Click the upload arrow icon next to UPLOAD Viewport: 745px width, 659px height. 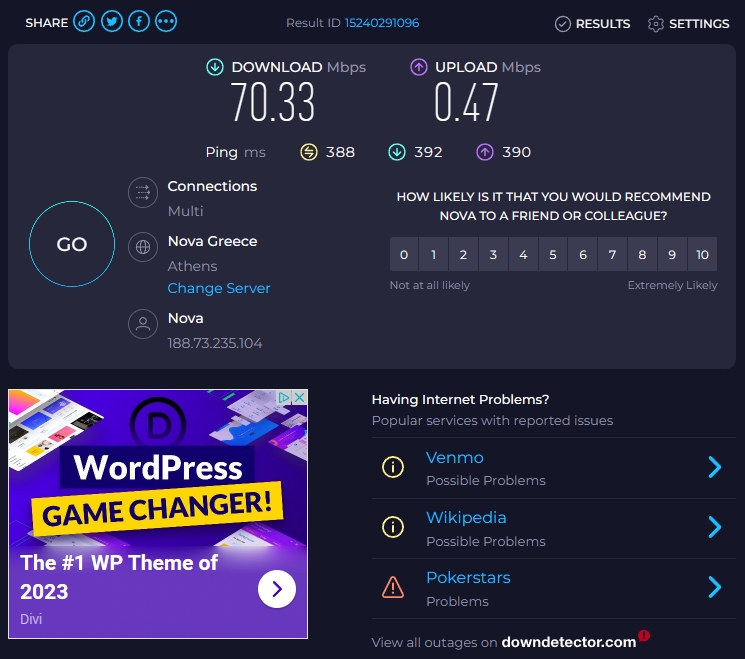click(419, 67)
